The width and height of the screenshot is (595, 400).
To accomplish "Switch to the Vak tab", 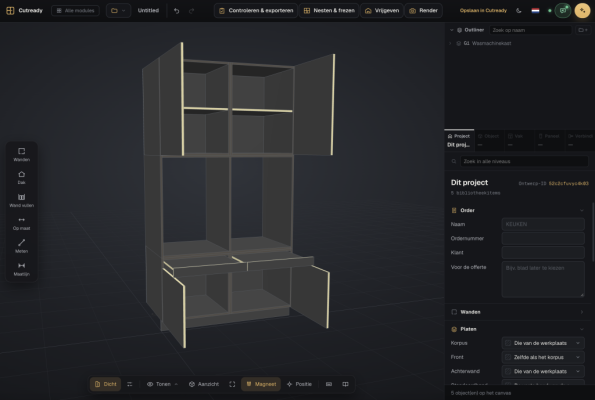I will [519, 140].
